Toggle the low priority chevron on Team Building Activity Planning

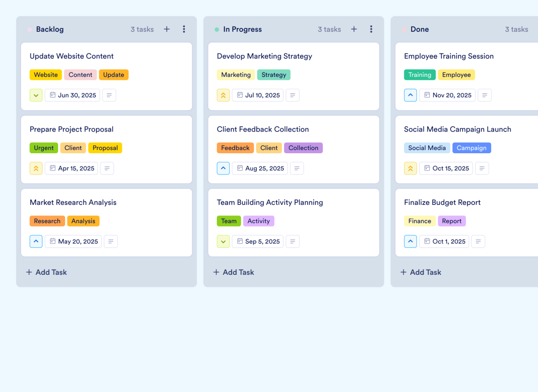(223, 241)
